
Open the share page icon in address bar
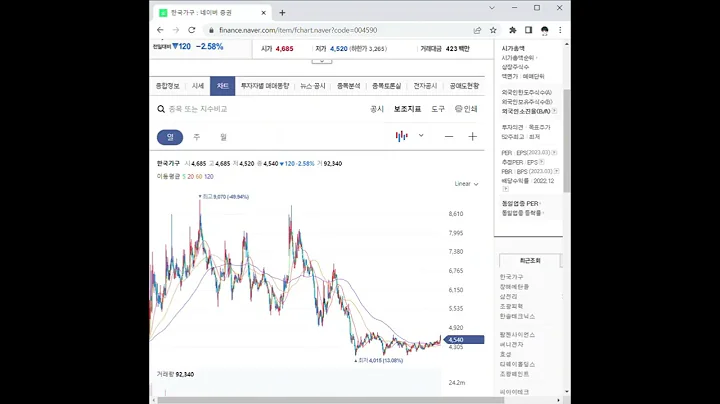[x=477, y=30]
